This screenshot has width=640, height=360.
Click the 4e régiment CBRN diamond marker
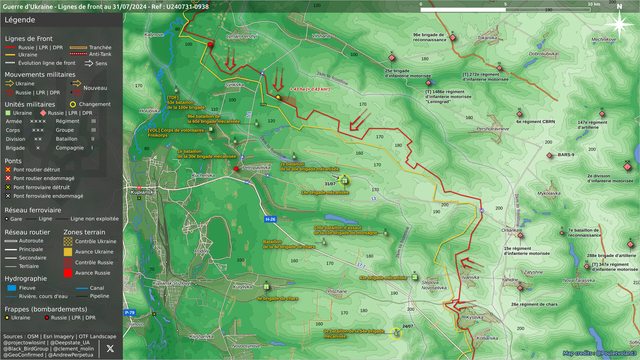(519, 114)
